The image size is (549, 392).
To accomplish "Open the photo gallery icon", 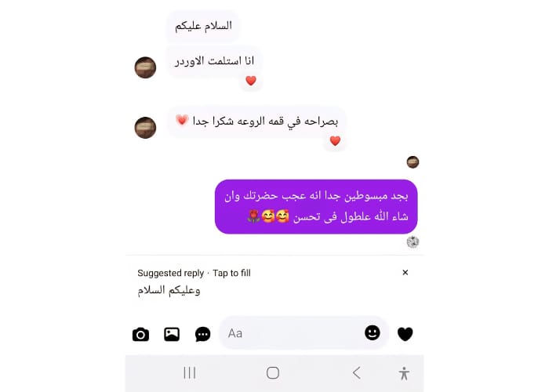I will click(x=172, y=334).
